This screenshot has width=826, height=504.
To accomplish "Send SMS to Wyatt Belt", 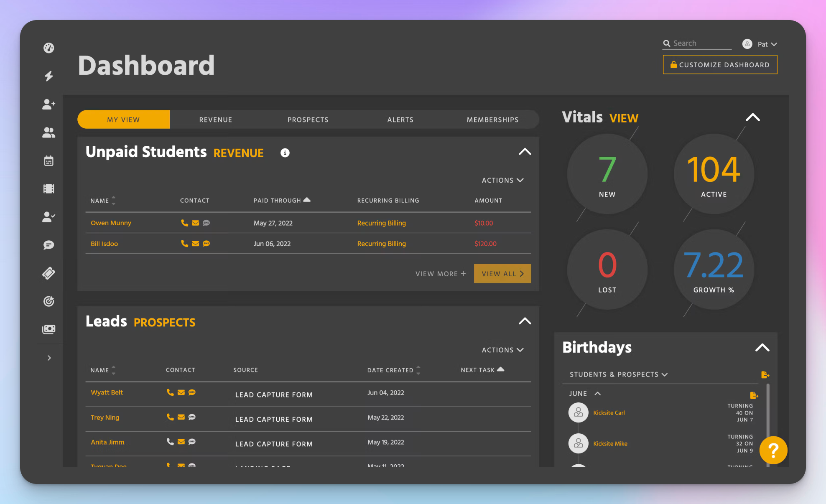I will coord(192,392).
